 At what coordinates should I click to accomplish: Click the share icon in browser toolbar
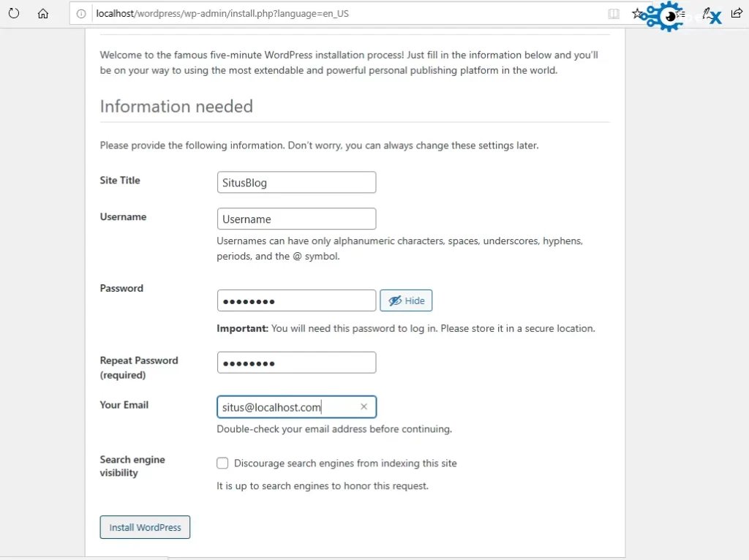pyautogui.click(x=737, y=13)
